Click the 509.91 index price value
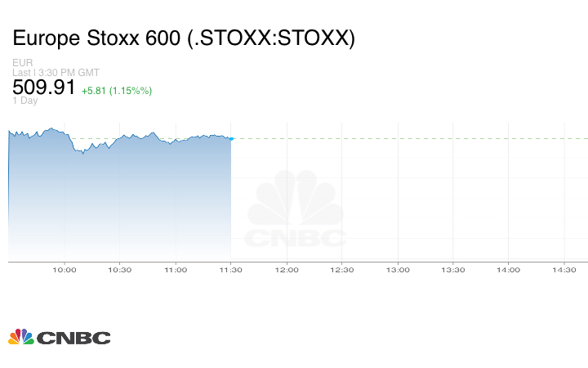588x368 pixels. pos(44,87)
